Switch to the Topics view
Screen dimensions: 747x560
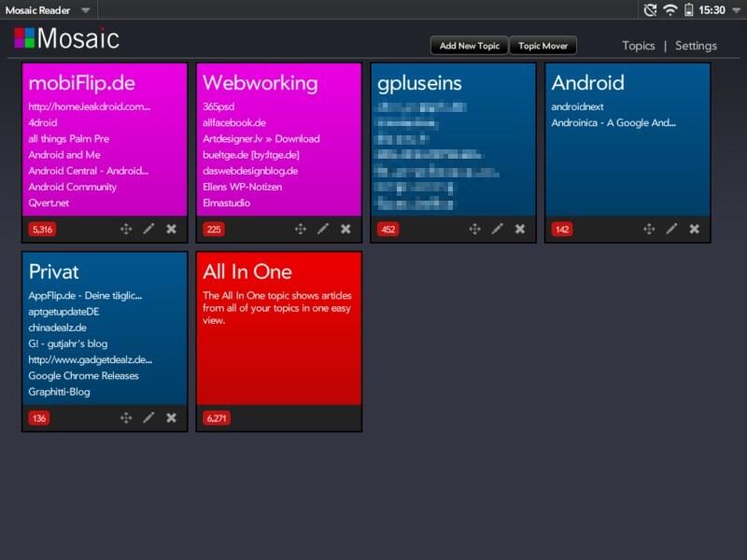[639, 46]
